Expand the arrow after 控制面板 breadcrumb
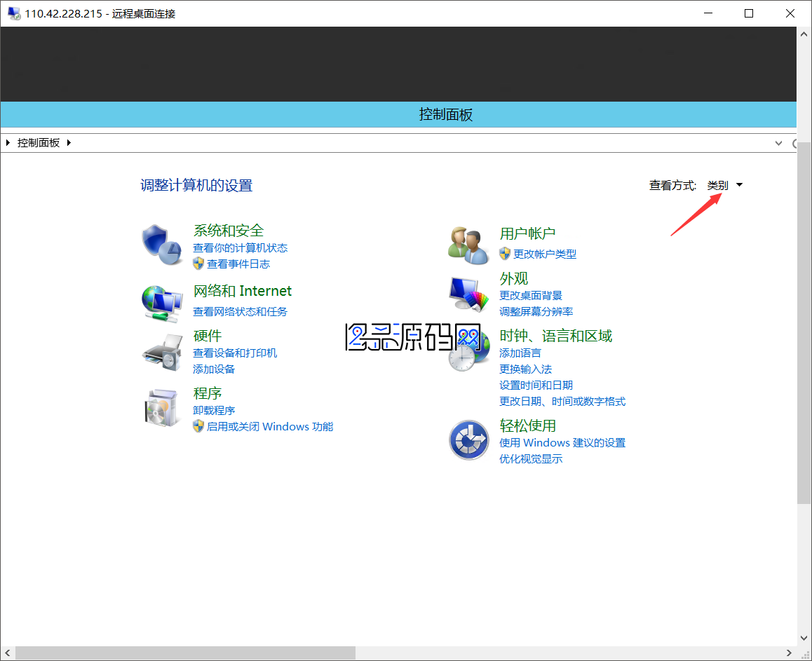This screenshot has width=812, height=661. pos(69,143)
